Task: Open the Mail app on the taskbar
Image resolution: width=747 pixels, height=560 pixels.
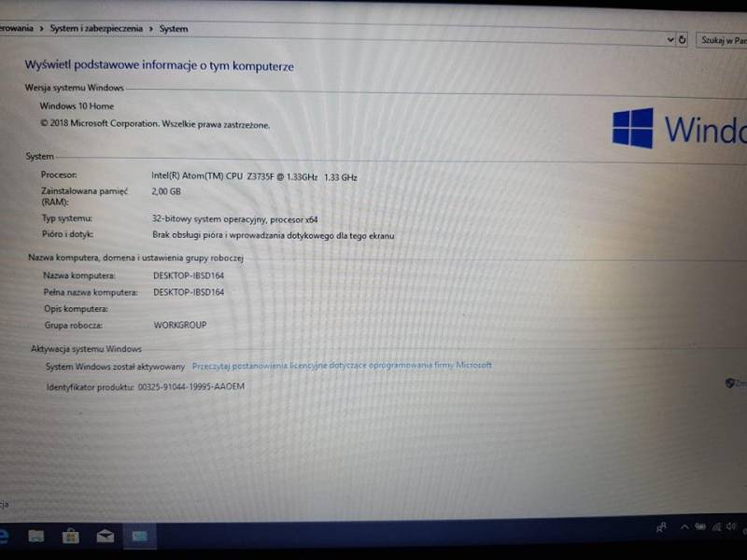Action: tap(106, 536)
